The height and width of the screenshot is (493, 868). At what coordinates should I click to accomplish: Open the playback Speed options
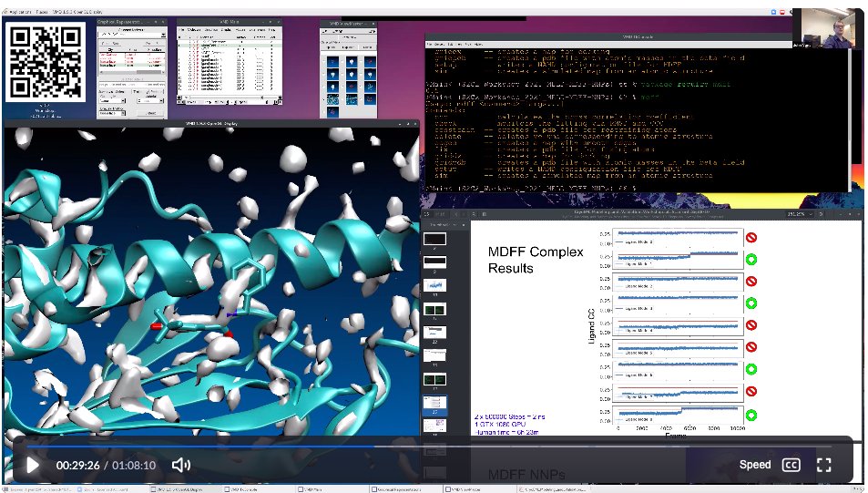(755, 465)
